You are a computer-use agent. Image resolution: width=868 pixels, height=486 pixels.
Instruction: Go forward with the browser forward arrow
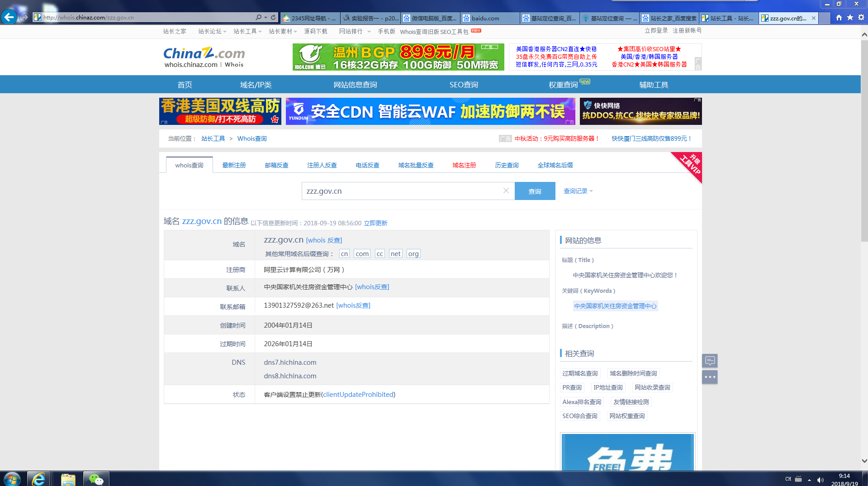tap(24, 18)
